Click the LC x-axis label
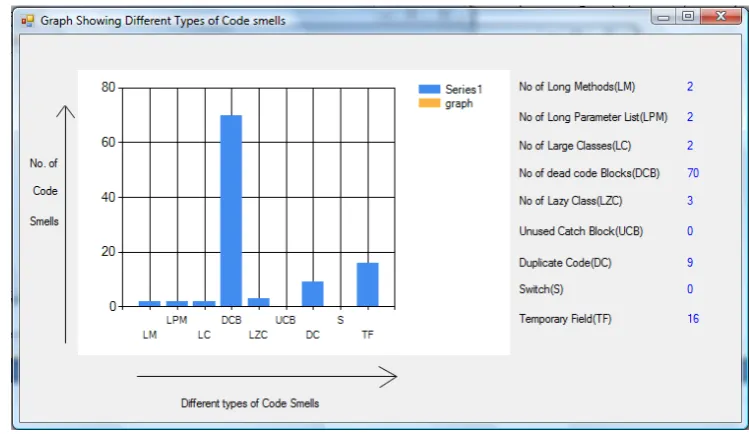Image resolution: width=749 pixels, height=434 pixels. (204, 335)
